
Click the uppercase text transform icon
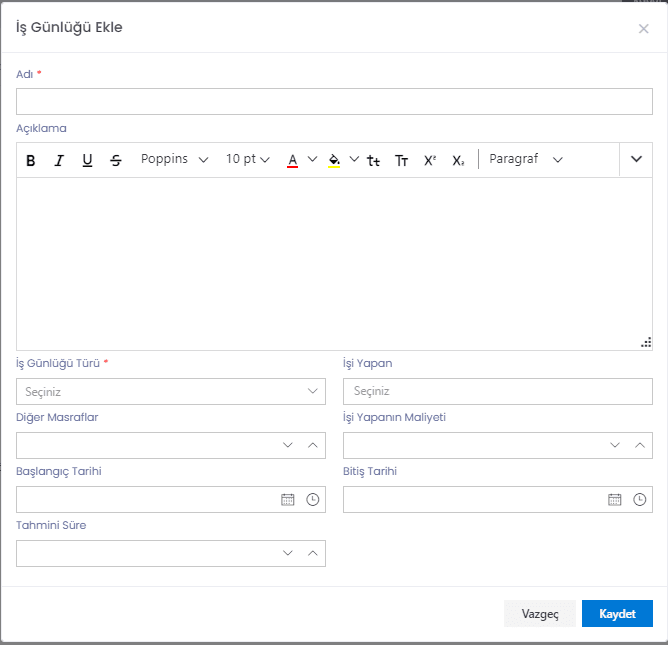coord(401,160)
